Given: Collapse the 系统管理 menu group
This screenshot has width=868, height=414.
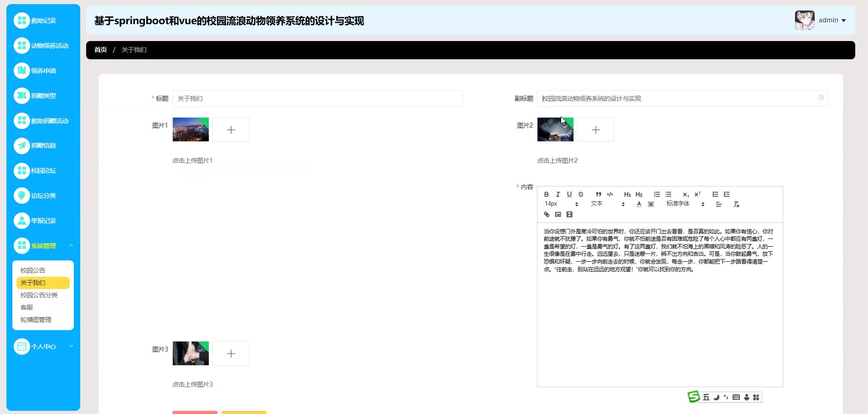Looking at the screenshot, I should pyautogui.click(x=43, y=246).
